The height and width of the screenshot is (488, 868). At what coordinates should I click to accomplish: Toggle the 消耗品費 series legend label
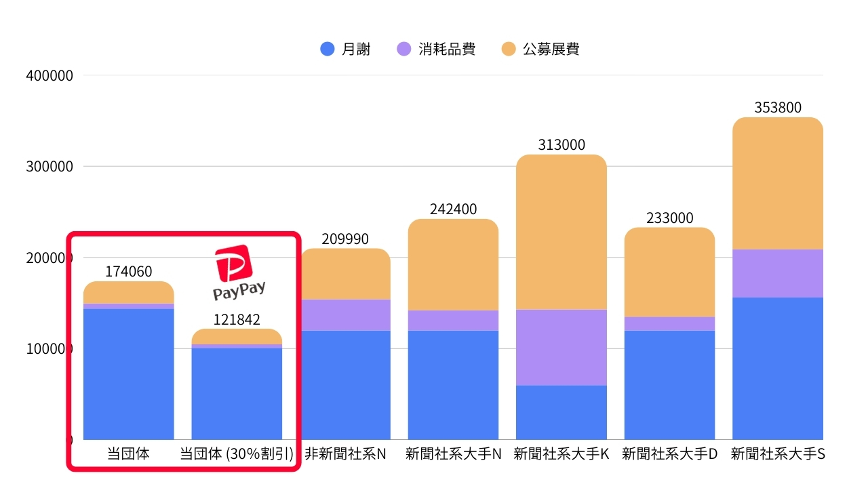(x=447, y=49)
